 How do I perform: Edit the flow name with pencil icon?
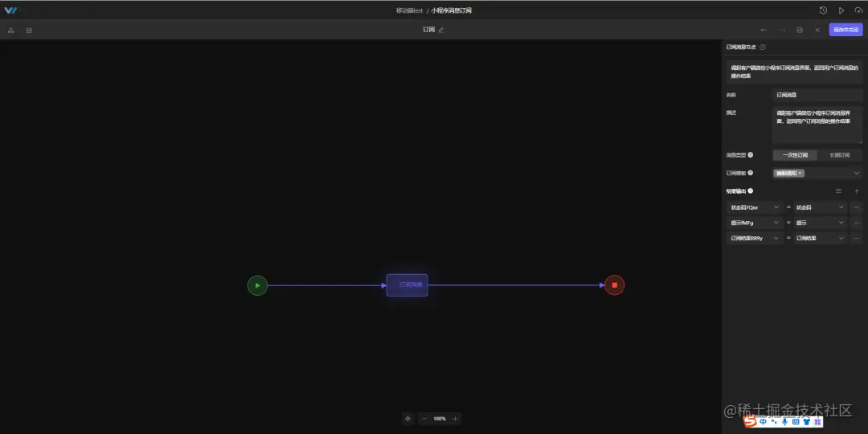tap(441, 30)
